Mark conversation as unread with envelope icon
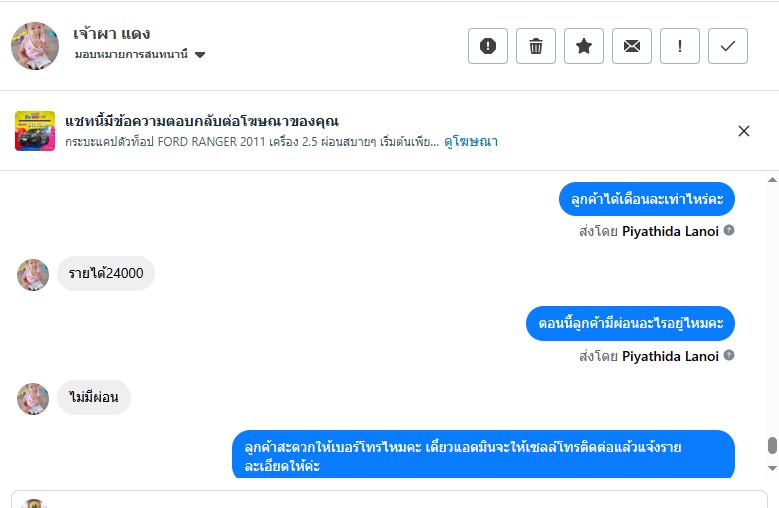Image resolution: width=779 pixels, height=508 pixels. (x=632, y=46)
